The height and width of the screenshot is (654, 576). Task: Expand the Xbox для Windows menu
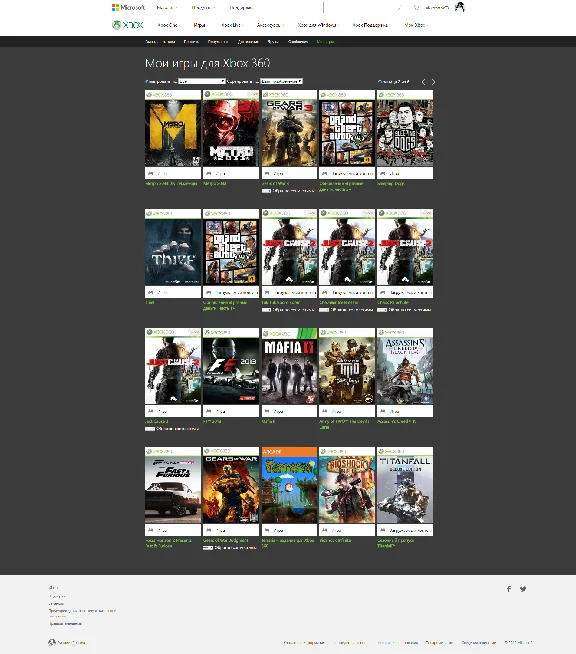(x=318, y=25)
